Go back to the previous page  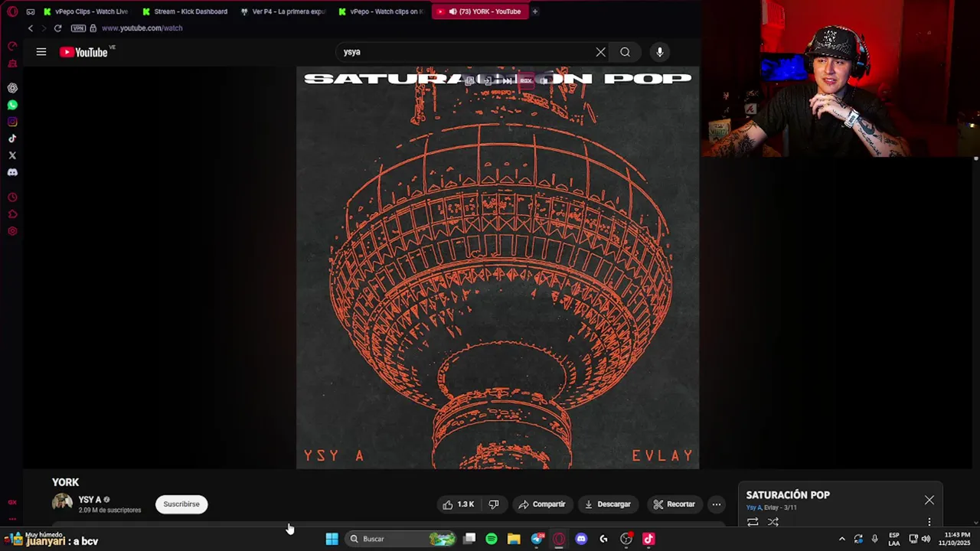pos(31,28)
